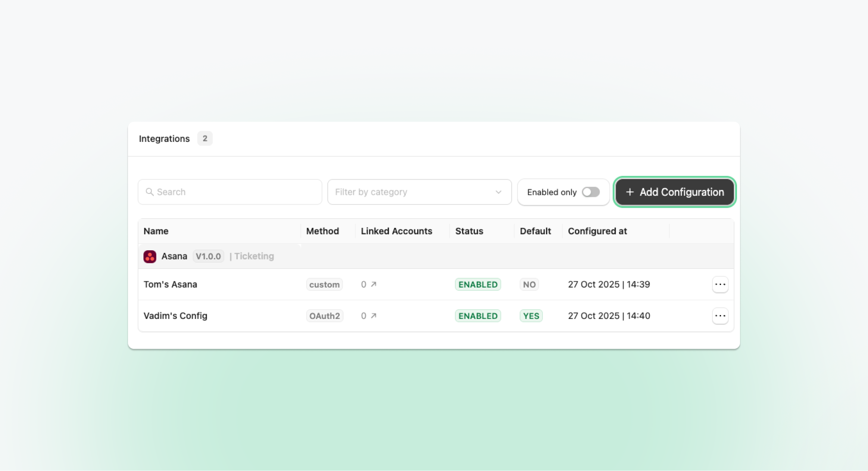Click the Asana logo icon
Viewport: 868px width, 471px height.
coord(150,256)
